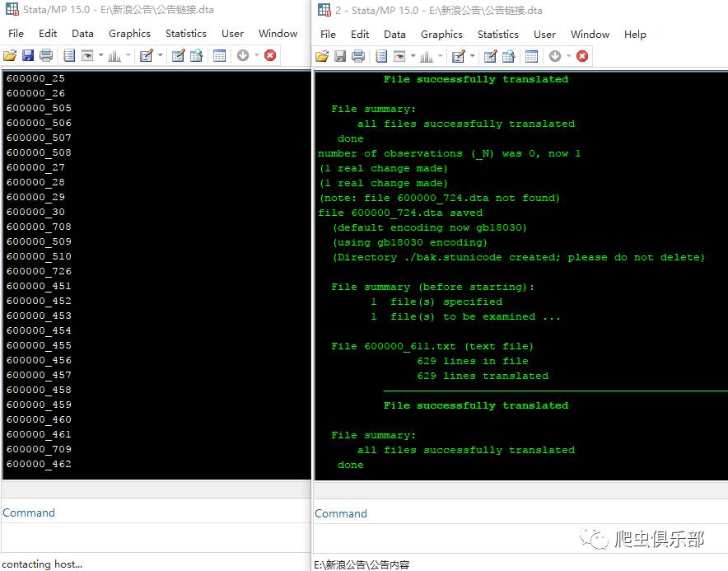Open Data Editor (edit) in left Stata window

(x=178, y=56)
